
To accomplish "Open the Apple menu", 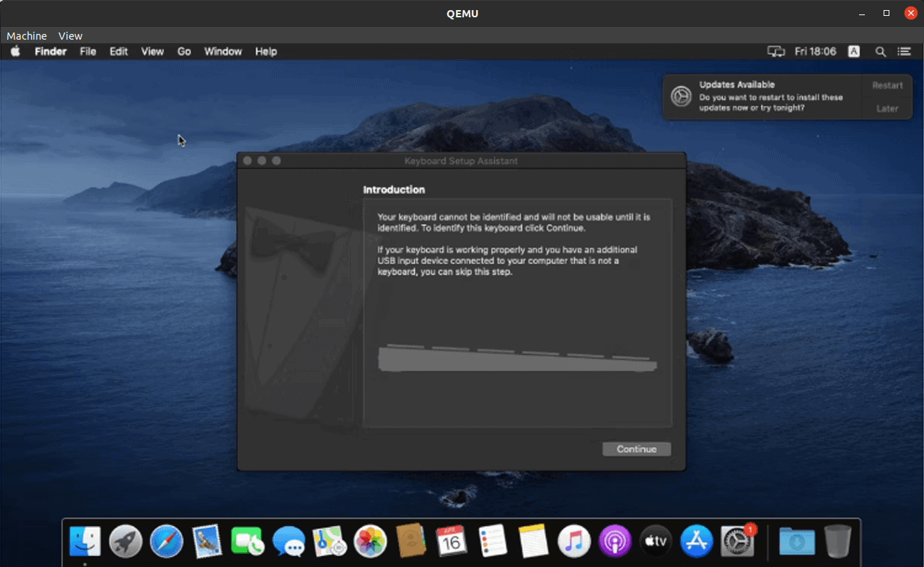I will pos(15,51).
